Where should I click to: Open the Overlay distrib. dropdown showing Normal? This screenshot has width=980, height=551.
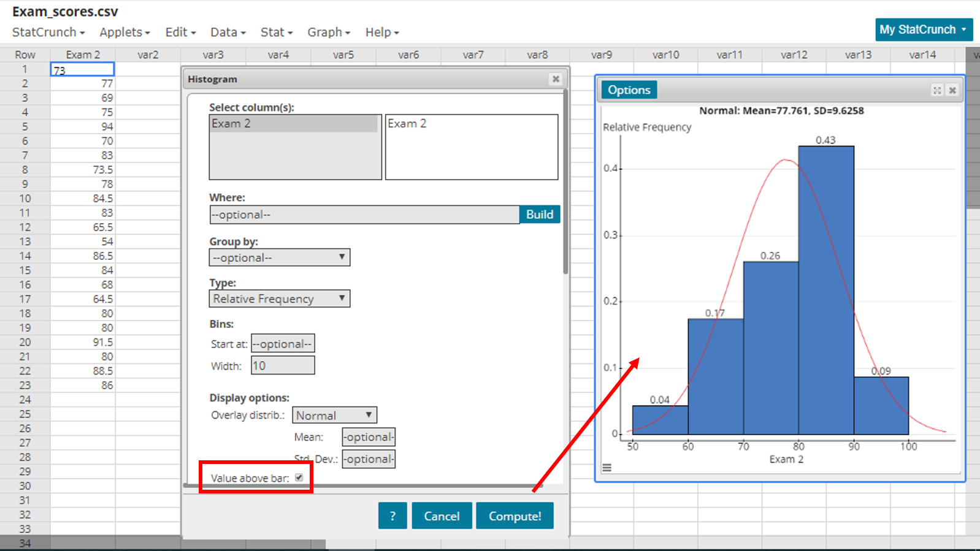(334, 415)
